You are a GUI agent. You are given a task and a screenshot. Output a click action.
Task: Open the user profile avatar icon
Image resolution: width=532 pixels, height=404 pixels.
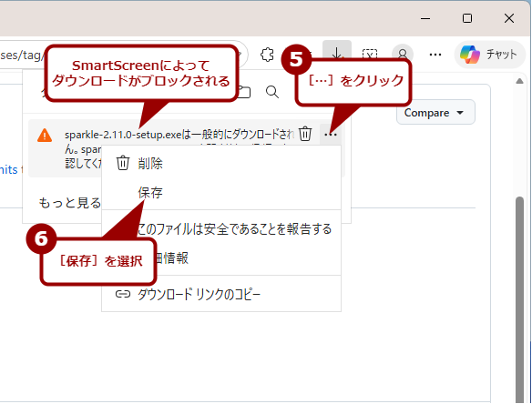(403, 55)
